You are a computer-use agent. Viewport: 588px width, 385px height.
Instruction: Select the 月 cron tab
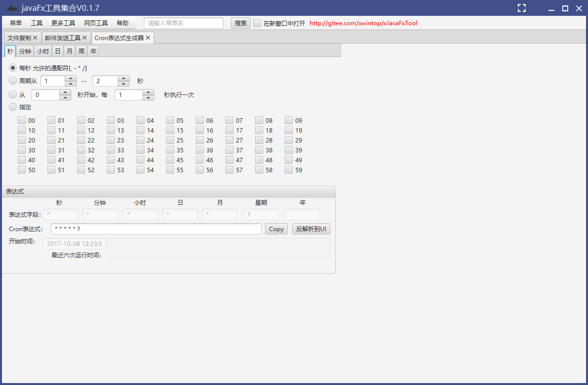click(x=69, y=51)
